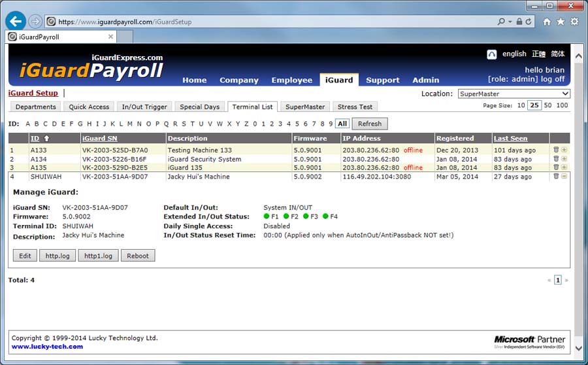Close the iGuardPayroll browser tab
The height and width of the screenshot is (365, 588).
[x=110, y=37]
